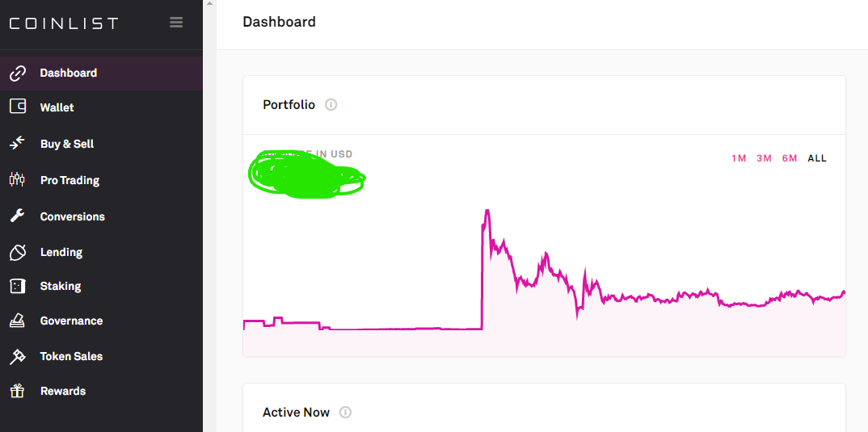868x432 pixels.
Task: Click the Conversions wrench icon
Action: [x=18, y=216]
